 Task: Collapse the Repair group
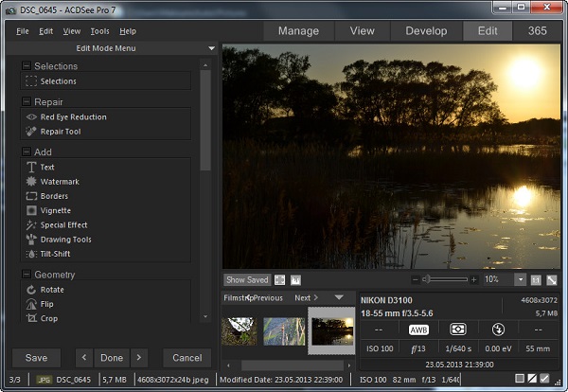coord(27,101)
